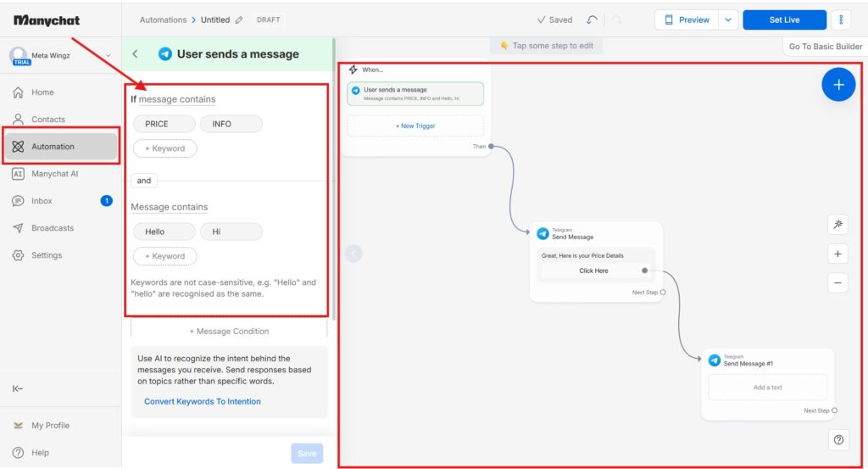
Task: Click the canvas help question icon
Action: point(838,439)
